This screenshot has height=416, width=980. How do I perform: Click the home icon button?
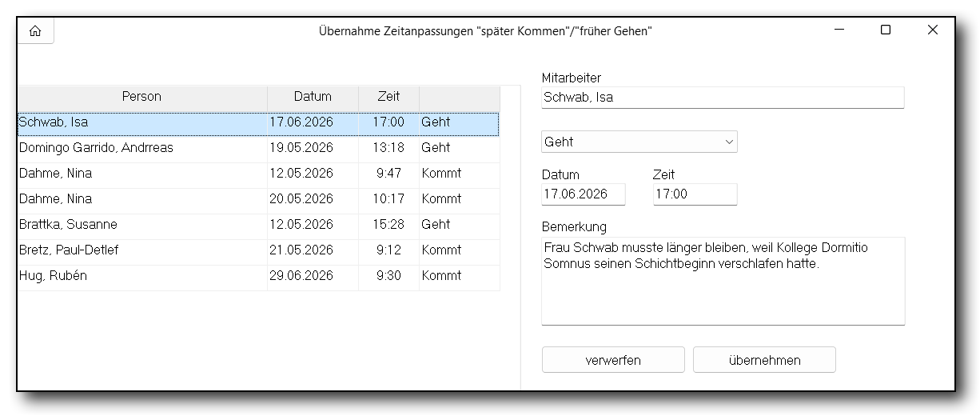point(35,30)
